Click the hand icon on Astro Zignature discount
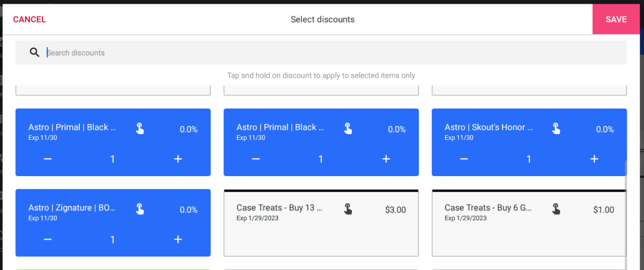This screenshot has width=644, height=270. (x=140, y=209)
